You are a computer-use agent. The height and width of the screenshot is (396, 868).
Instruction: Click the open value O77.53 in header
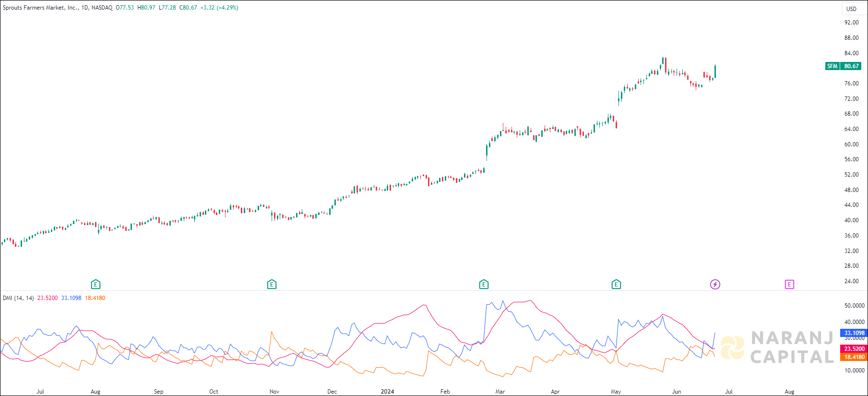click(x=125, y=8)
